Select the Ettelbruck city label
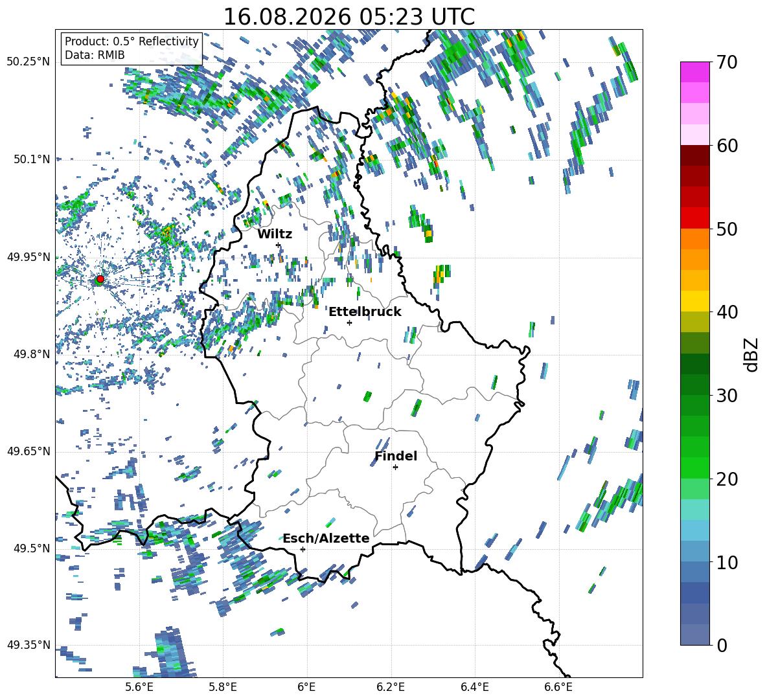Image resolution: width=767 pixels, height=700 pixels. (x=365, y=312)
